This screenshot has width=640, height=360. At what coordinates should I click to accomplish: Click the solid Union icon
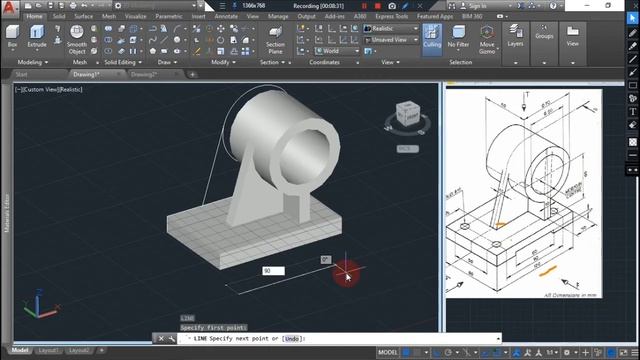coord(108,29)
